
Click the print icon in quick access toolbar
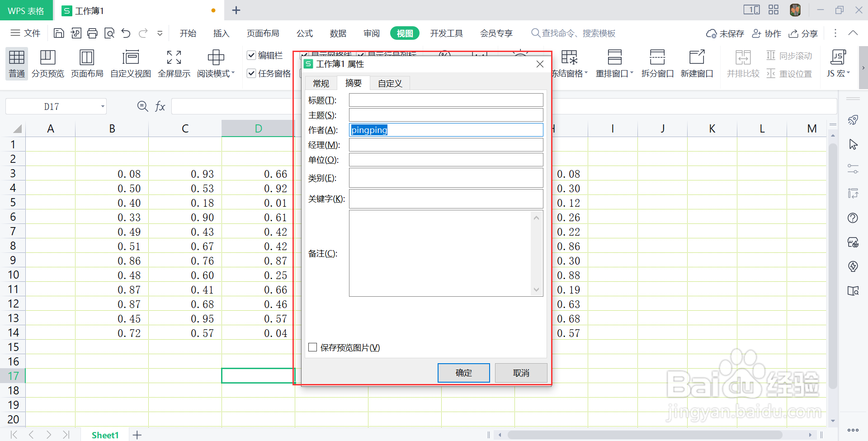(x=92, y=33)
